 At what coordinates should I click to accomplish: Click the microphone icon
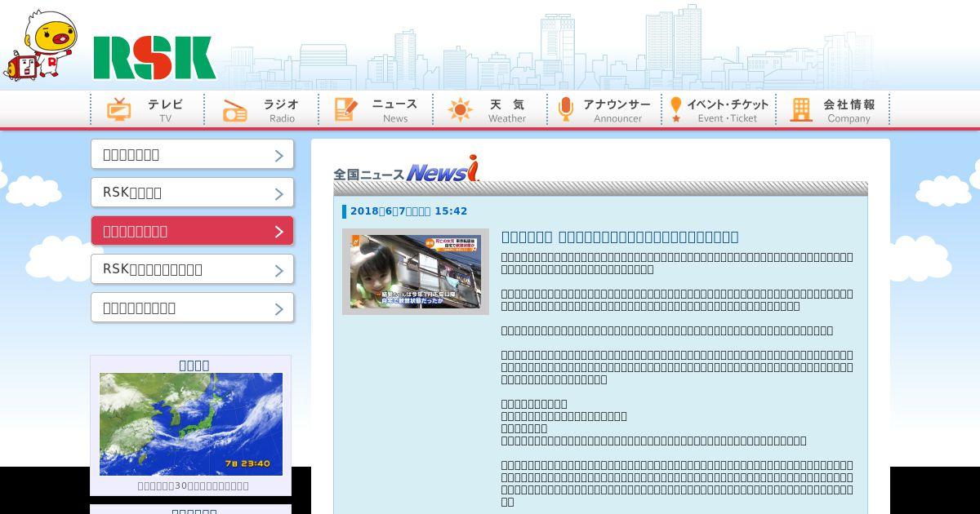566,109
